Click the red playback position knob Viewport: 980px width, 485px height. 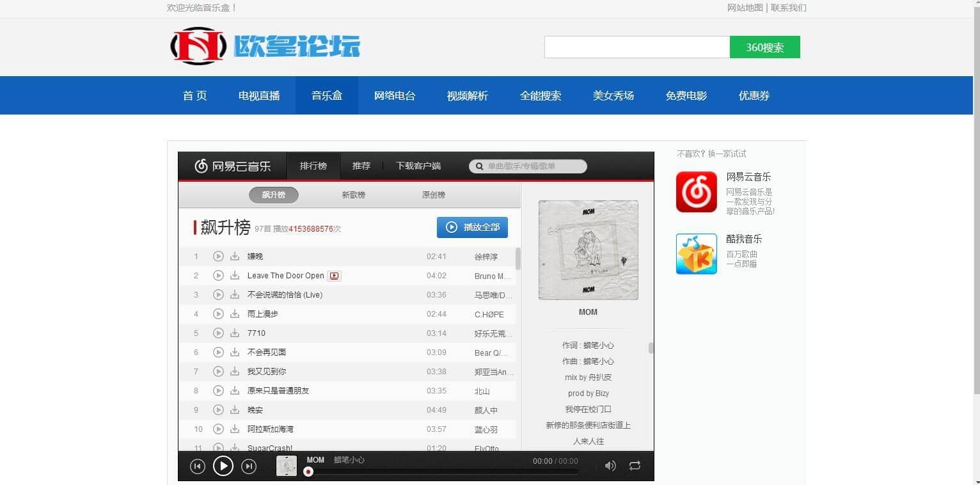pos(308,472)
